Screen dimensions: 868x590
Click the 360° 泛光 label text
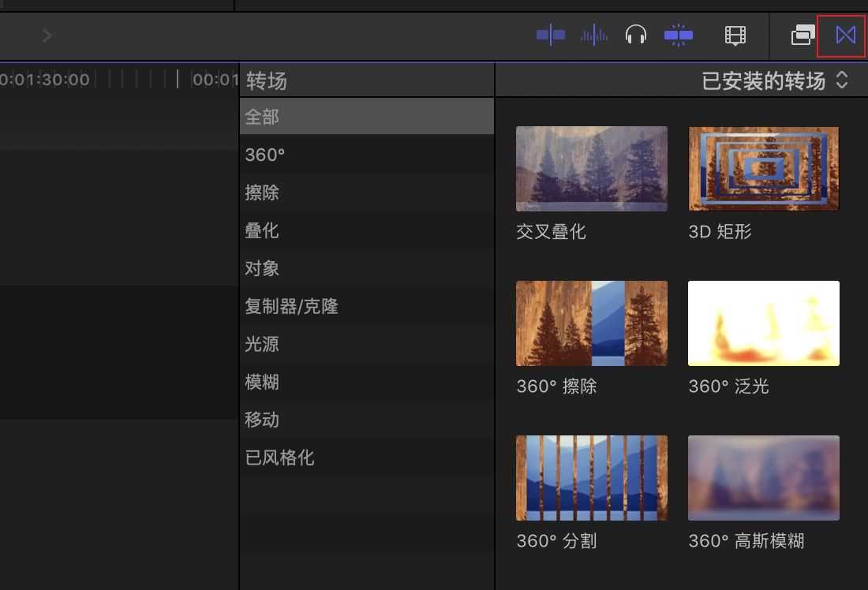click(x=728, y=386)
